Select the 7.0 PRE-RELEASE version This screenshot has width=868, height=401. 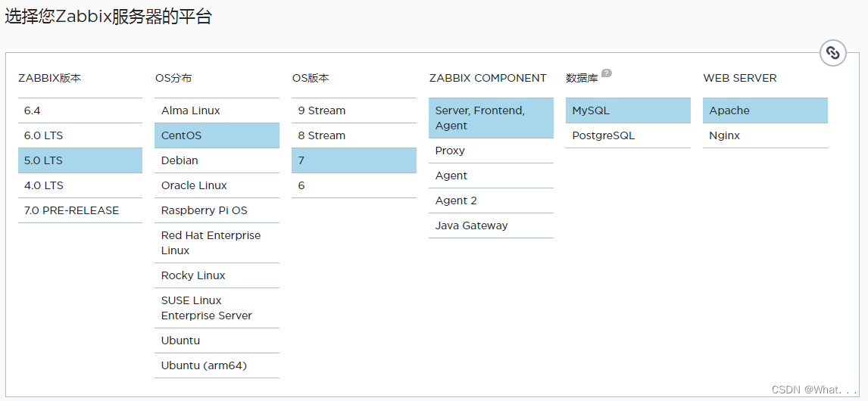[80, 210]
